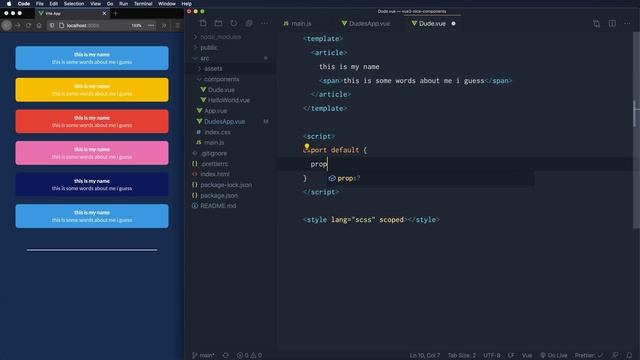This screenshot has height=360, width=640.
Task: Click the main git branch in status bar
Action: (203, 356)
